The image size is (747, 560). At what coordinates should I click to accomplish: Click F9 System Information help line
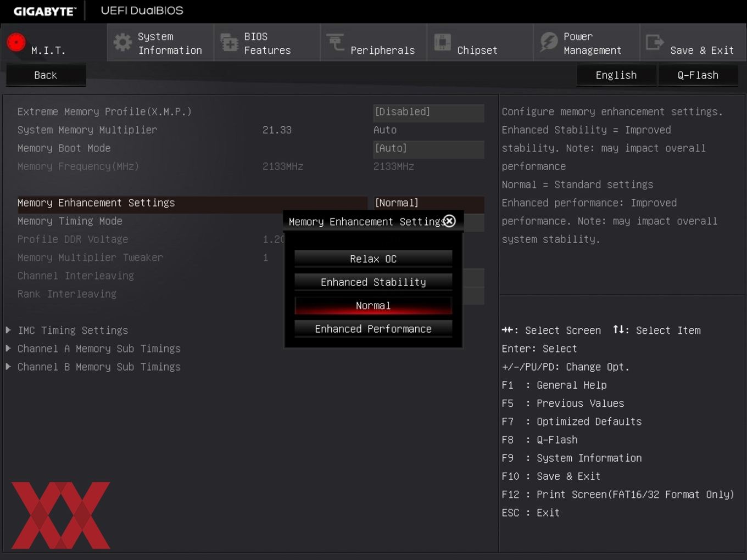pyautogui.click(x=571, y=458)
